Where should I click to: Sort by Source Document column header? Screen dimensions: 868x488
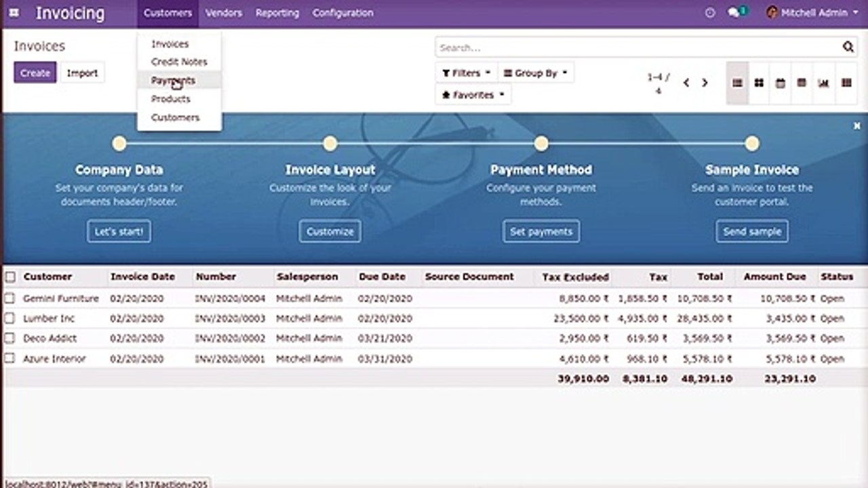pos(469,277)
